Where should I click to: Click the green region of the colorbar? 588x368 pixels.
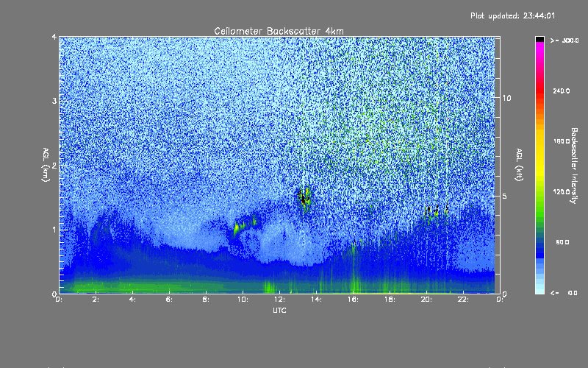click(x=539, y=205)
